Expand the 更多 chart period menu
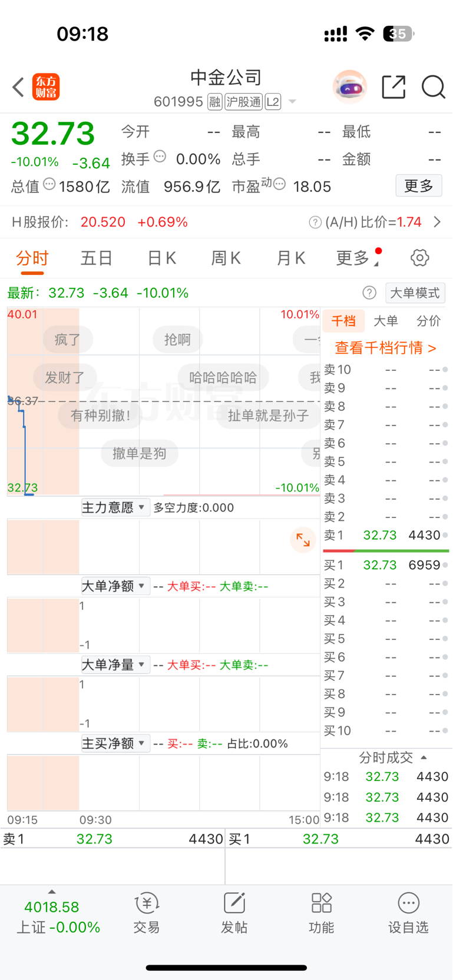This screenshot has height=980, width=453. tap(358, 258)
